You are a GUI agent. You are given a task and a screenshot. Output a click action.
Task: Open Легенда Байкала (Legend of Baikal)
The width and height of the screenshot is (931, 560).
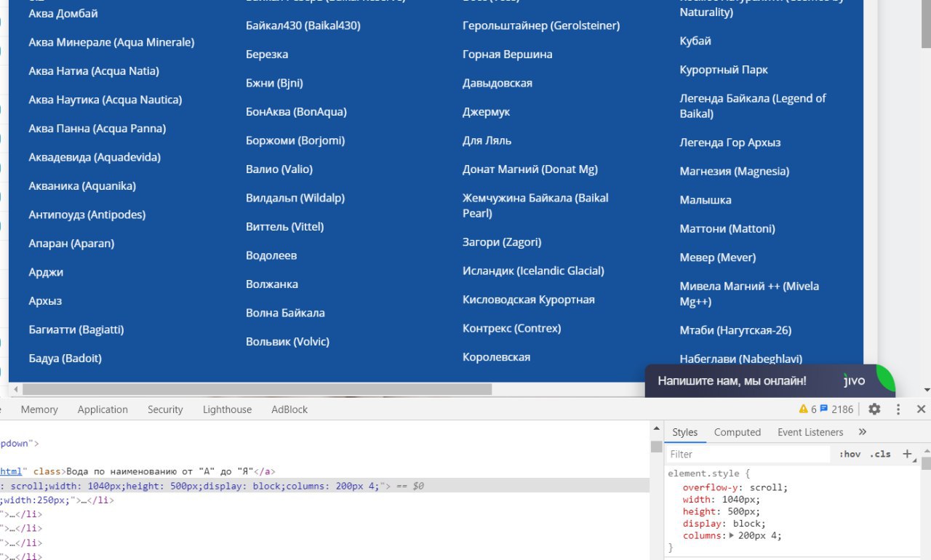(x=753, y=106)
